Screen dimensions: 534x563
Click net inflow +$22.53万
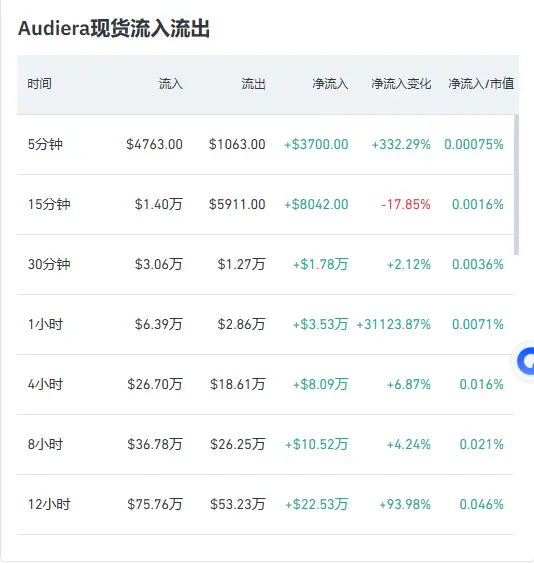pos(317,504)
